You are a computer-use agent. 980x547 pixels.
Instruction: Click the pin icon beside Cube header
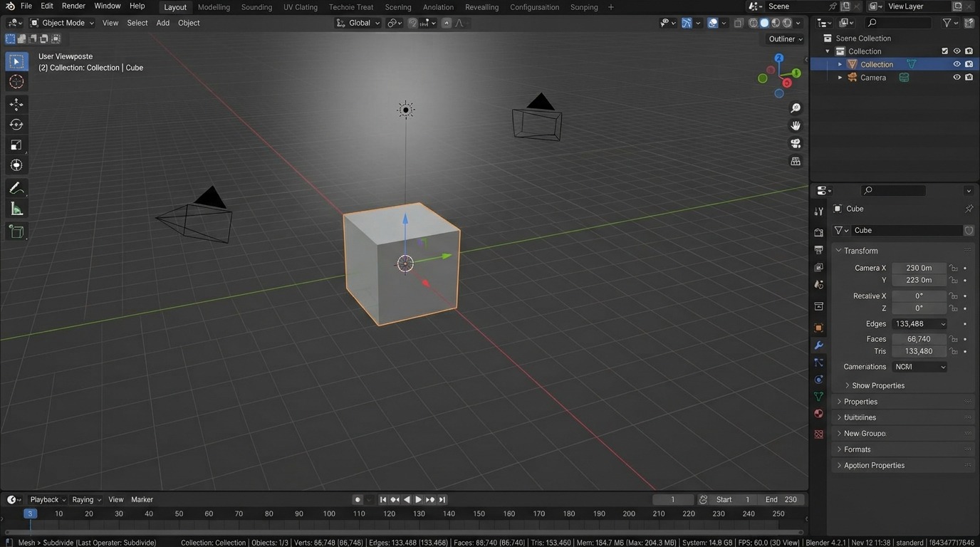969,209
